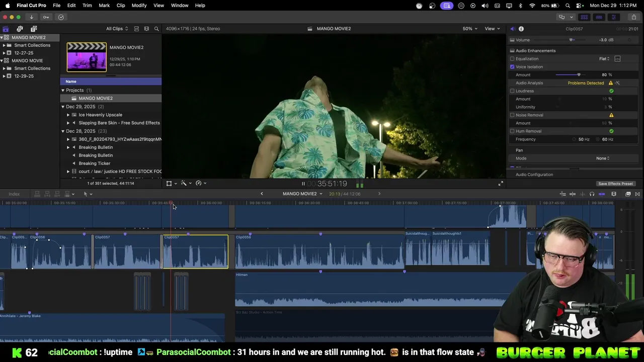Click the Save Effects Preset button
The height and width of the screenshot is (362, 644).
(x=615, y=184)
